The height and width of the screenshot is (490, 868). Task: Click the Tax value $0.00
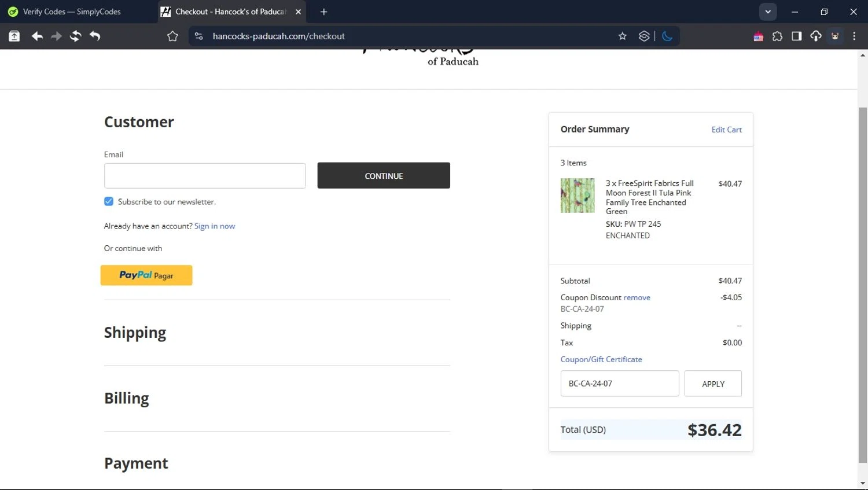[732, 342]
